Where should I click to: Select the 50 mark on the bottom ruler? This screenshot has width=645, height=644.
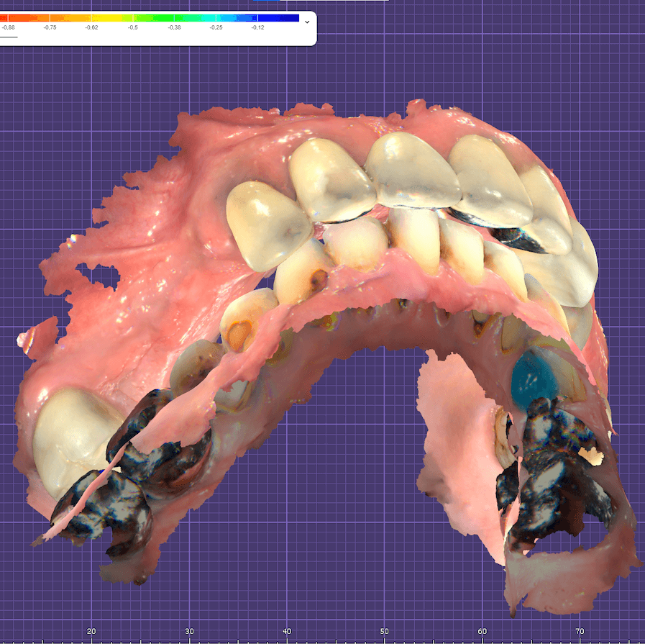(x=385, y=631)
